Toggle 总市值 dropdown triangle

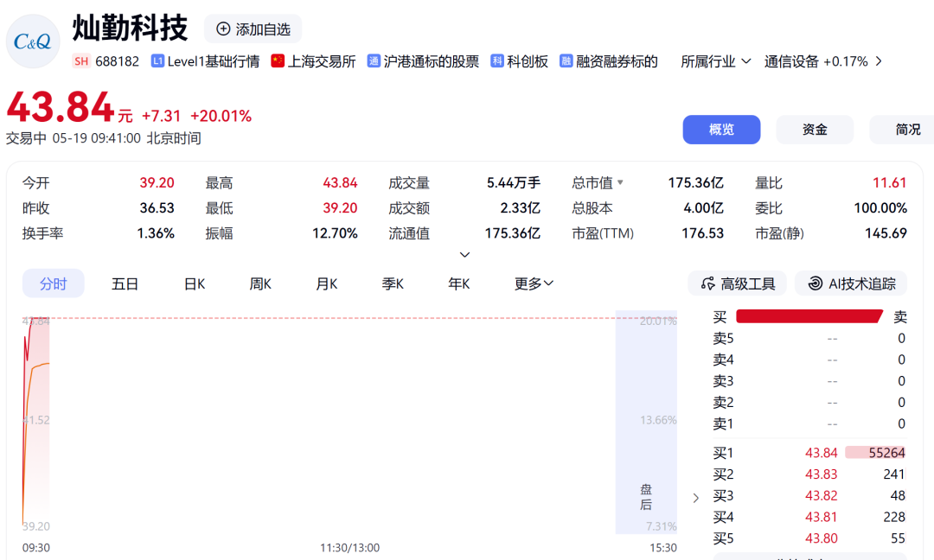(x=620, y=182)
